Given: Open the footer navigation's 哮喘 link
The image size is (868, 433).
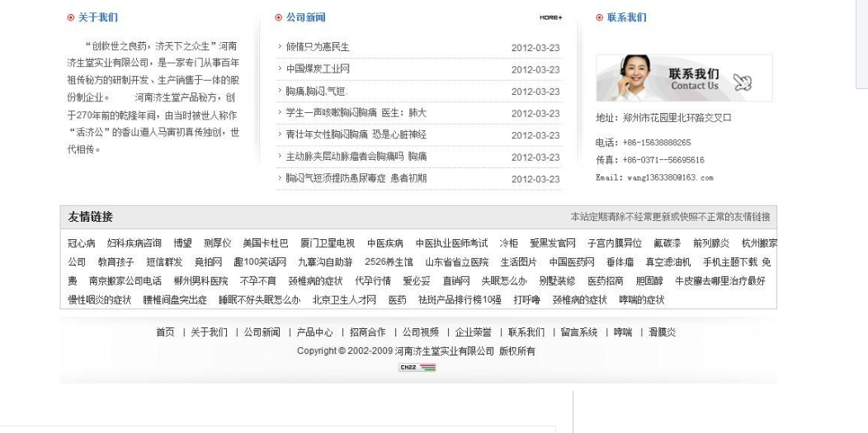Looking at the screenshot, I should pyautogui.click(x=623, y=332).
